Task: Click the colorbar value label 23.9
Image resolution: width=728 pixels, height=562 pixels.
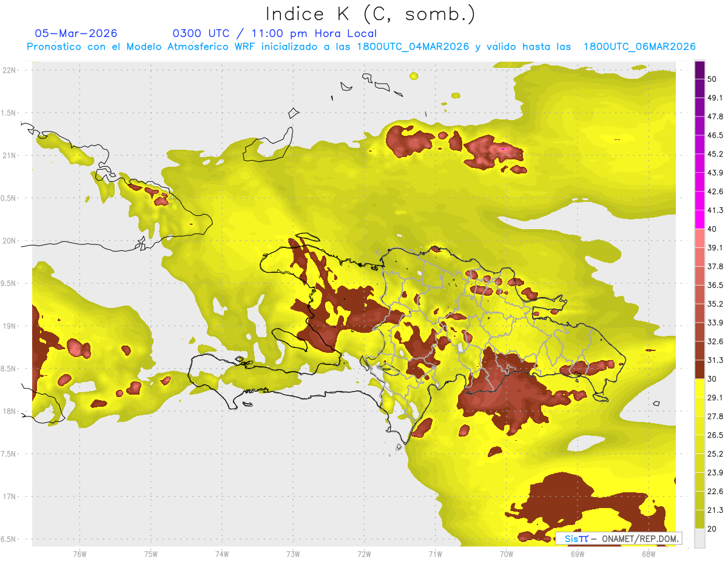Action: (x=715, y=473)
